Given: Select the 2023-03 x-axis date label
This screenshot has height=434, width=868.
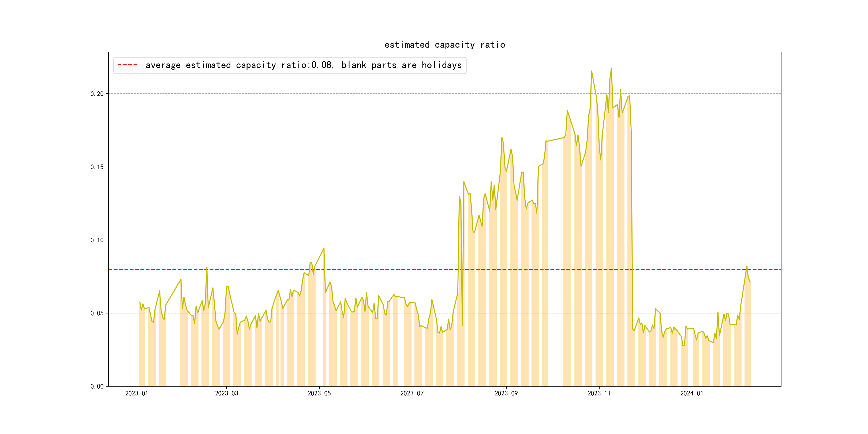Looking at the screenshot, I should (226, 394).
